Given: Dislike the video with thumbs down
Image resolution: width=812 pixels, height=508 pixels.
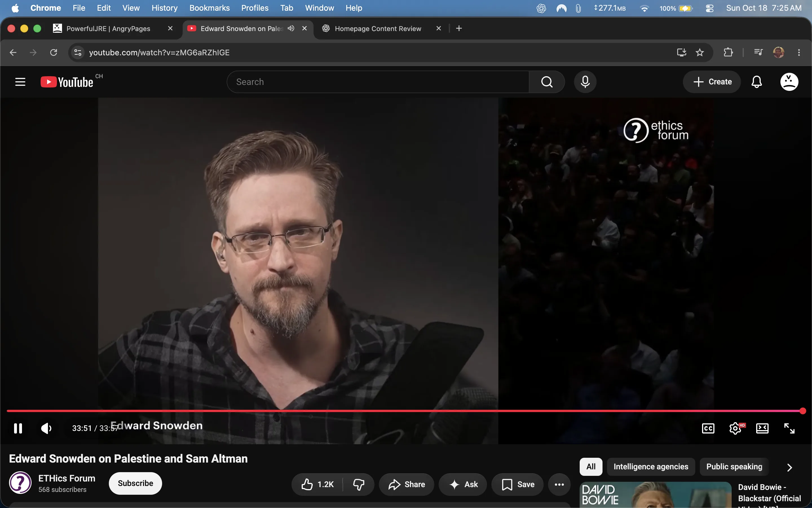Looking at the screenshot, I should pyautogui.click(x=359, y=484).
